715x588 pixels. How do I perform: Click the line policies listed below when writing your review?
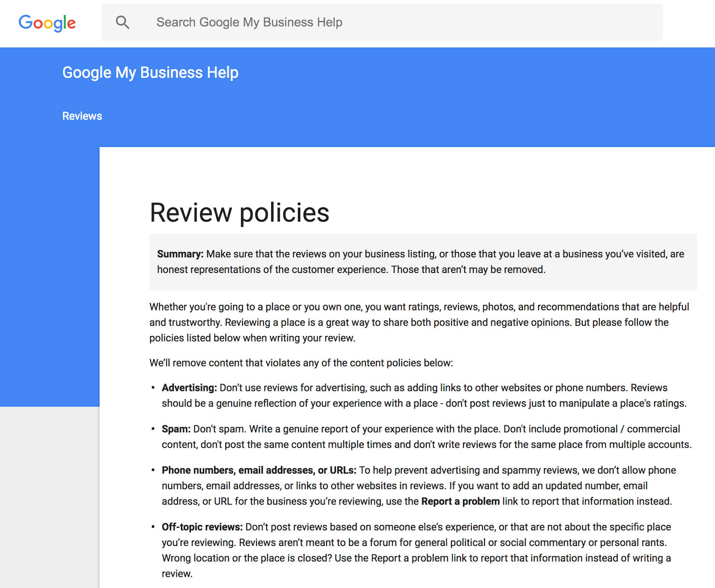[x=252, y=338]
